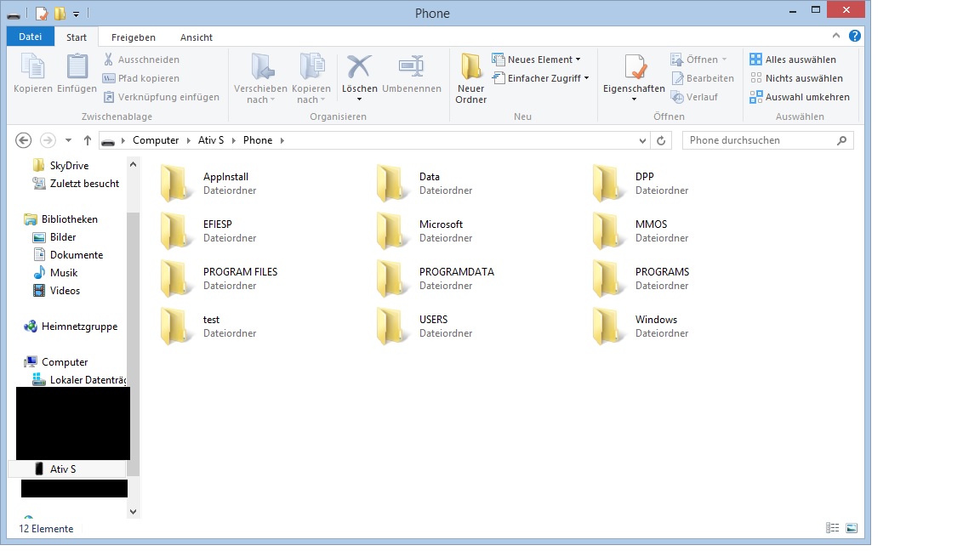This screenshot has height=551, width=980.
Task: Click the Eigenschaften icon
Action: click(x=635, y=67)
